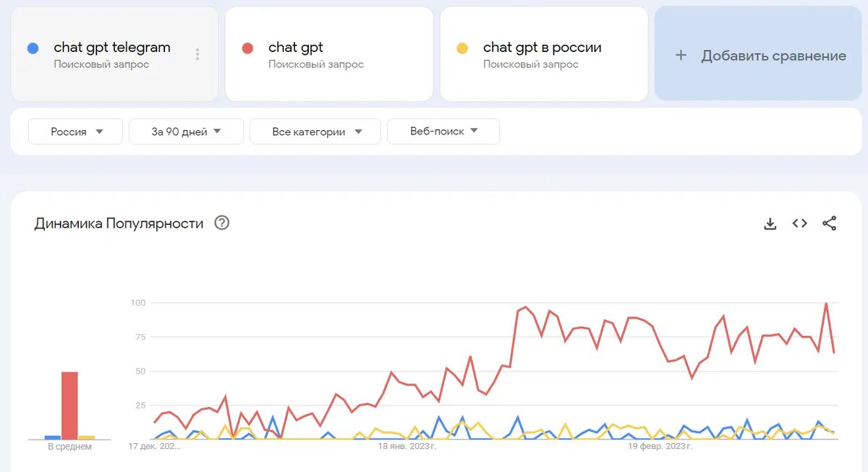Click the red marker for chat gpt

pyautogui.click(x=248, y=46)
